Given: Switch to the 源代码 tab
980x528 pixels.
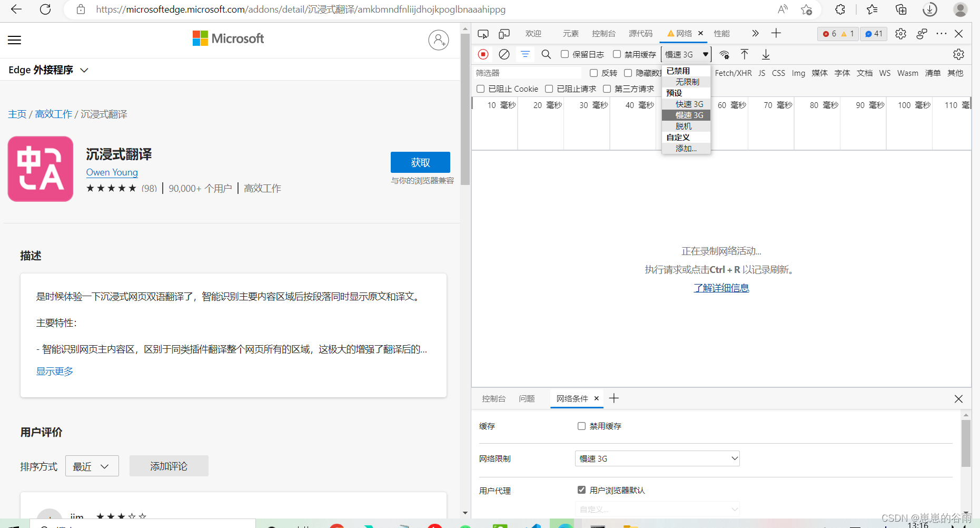Looking at the screenshot, I should coord(640,34).
